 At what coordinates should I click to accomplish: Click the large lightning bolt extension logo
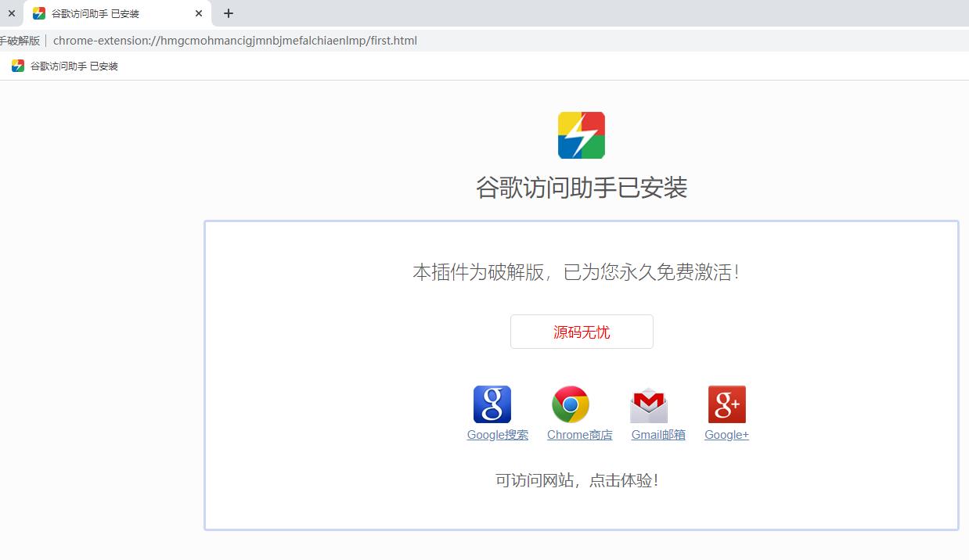pos(581,135)
